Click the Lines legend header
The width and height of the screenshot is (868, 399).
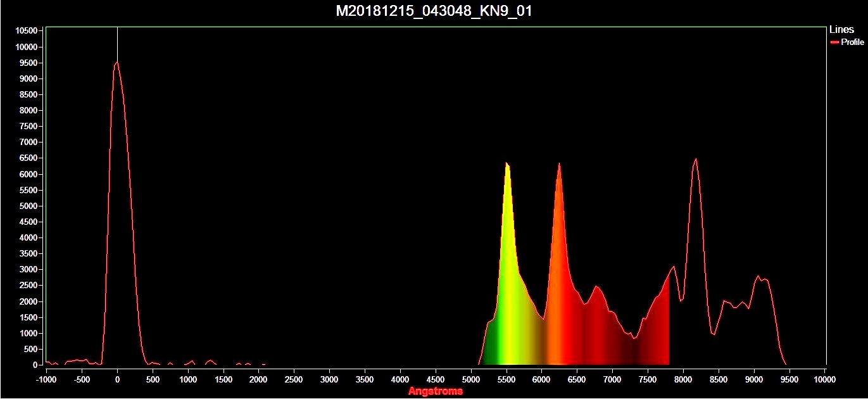841,30
